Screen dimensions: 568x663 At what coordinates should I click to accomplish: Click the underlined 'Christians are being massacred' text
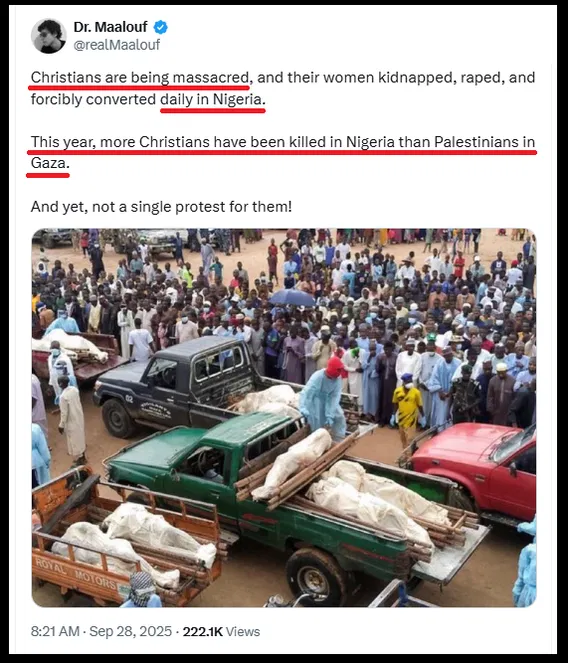tap(140, 78)
